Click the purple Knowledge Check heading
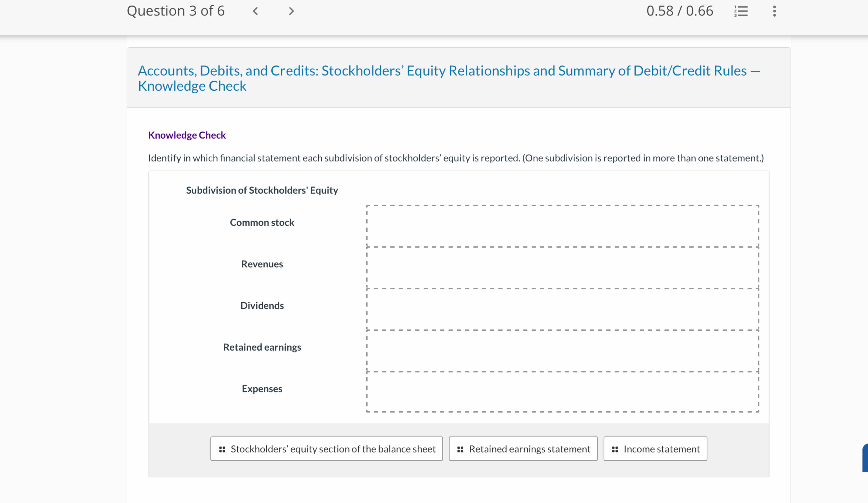 [x=187, y=135]
